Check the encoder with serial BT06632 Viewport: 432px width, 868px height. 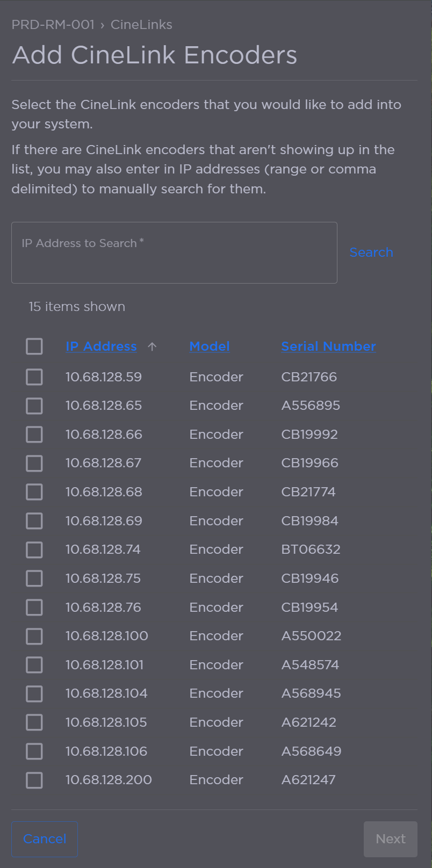click(x=34, y=549)
